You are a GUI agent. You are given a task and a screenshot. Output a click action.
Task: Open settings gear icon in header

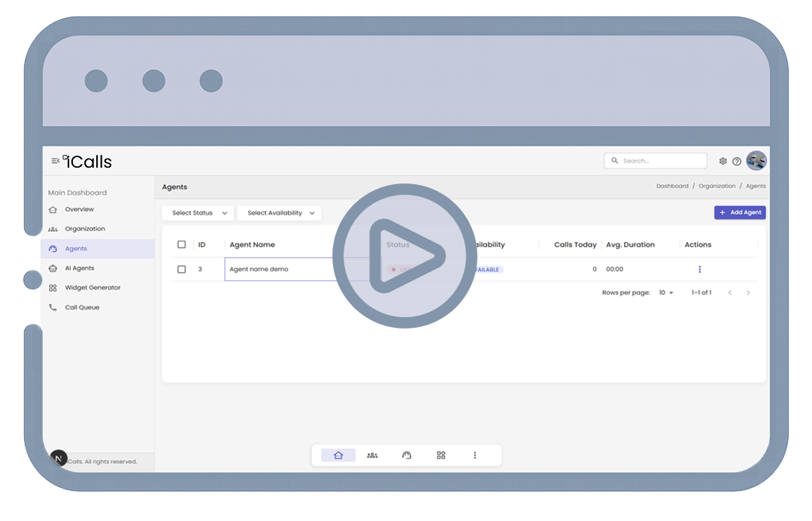tap(723, 161)
